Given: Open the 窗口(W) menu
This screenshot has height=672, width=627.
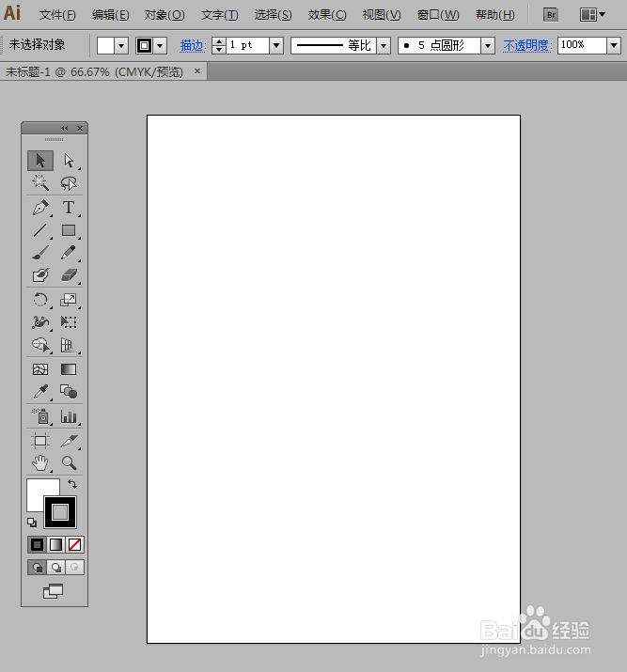Looking at the screenshot, I should point(438,15).
